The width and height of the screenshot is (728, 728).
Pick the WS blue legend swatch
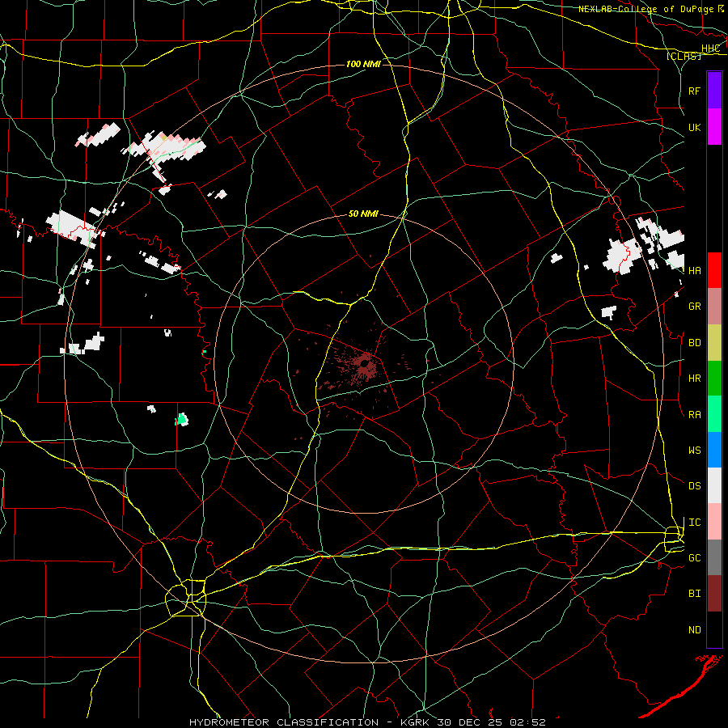click(x=714, y=450)
